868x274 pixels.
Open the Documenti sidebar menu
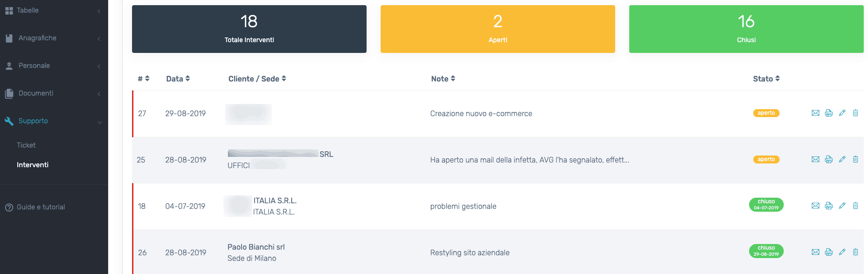(x=36, y=93)
